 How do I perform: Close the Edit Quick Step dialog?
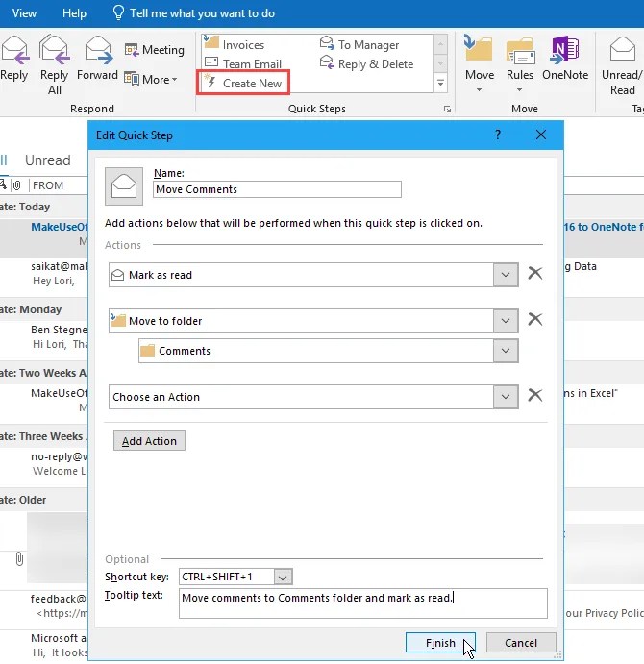tap(540, 135)
